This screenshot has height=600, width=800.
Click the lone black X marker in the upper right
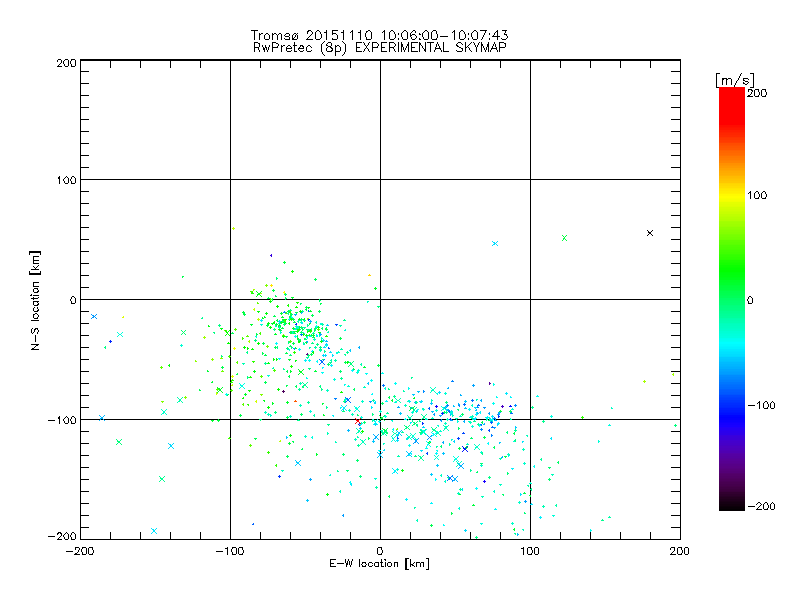[x=649, y=233]
